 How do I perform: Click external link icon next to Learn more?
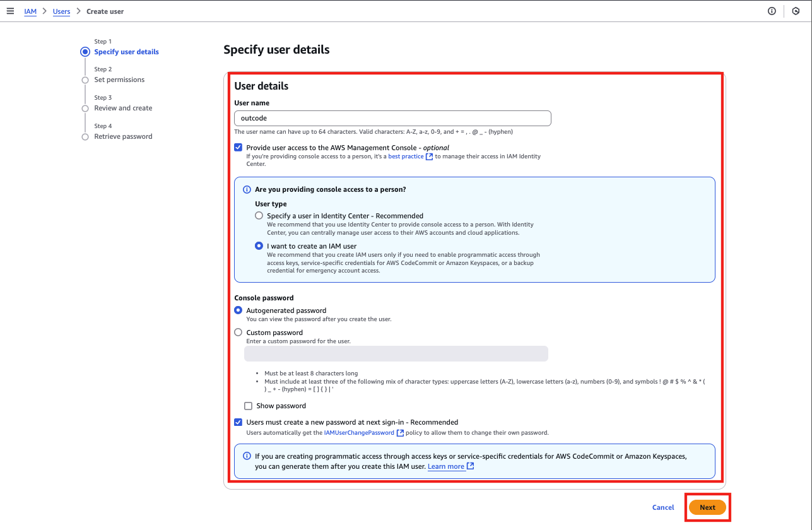point(470,467)
